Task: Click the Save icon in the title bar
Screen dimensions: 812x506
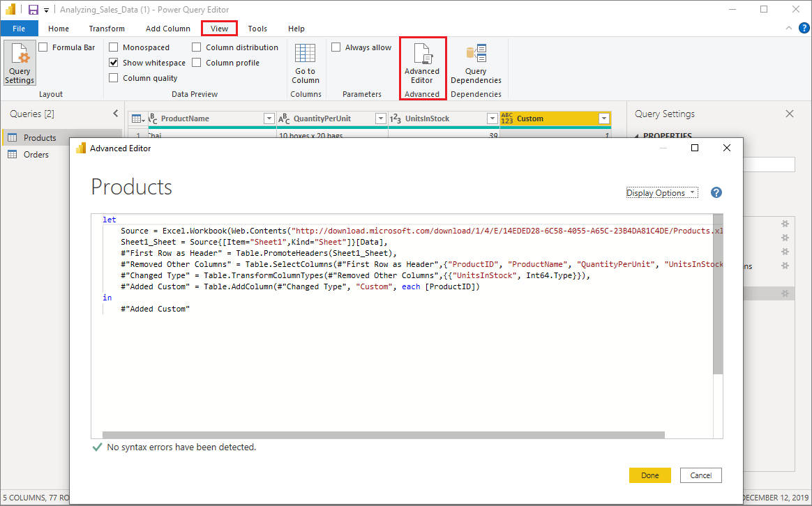Action: 33,10
